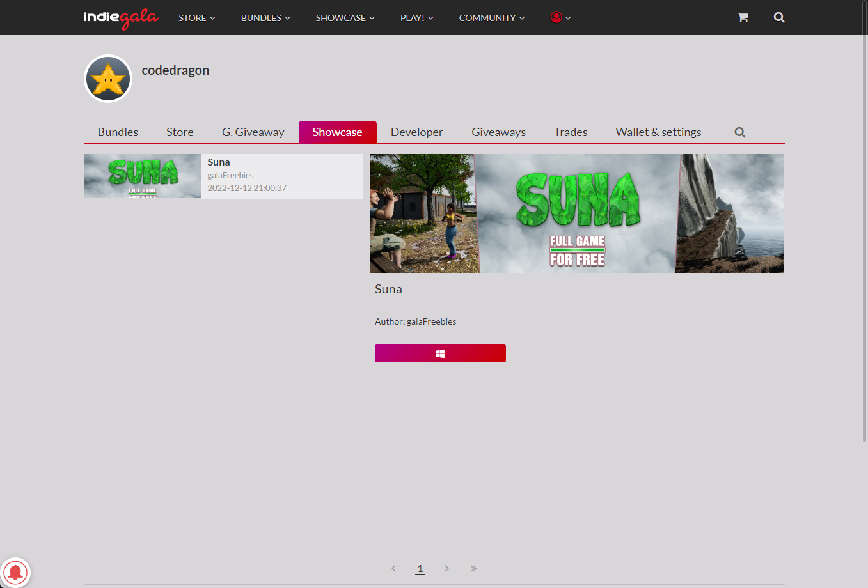
Task: Click the date 2022-12-12 21:00:37
Action: (x=247, y=188)
